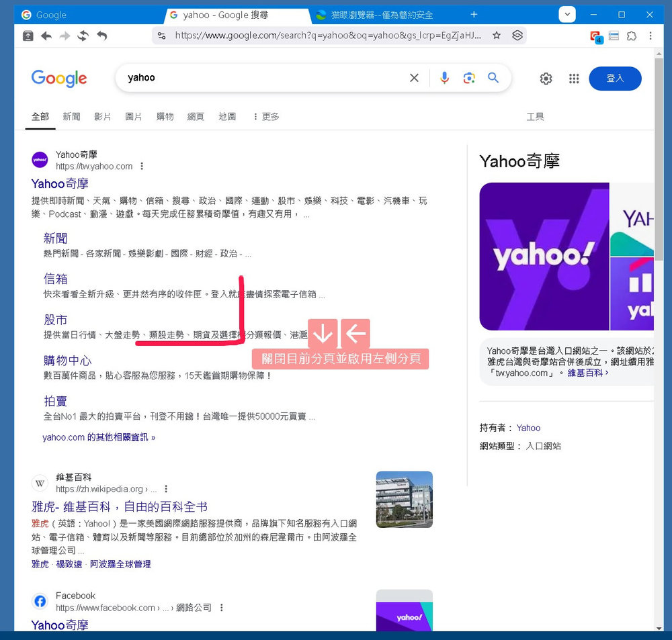Open the large yahoo! logo image
Viewport: 672px width, 640px height.
[x=544, y=257]
